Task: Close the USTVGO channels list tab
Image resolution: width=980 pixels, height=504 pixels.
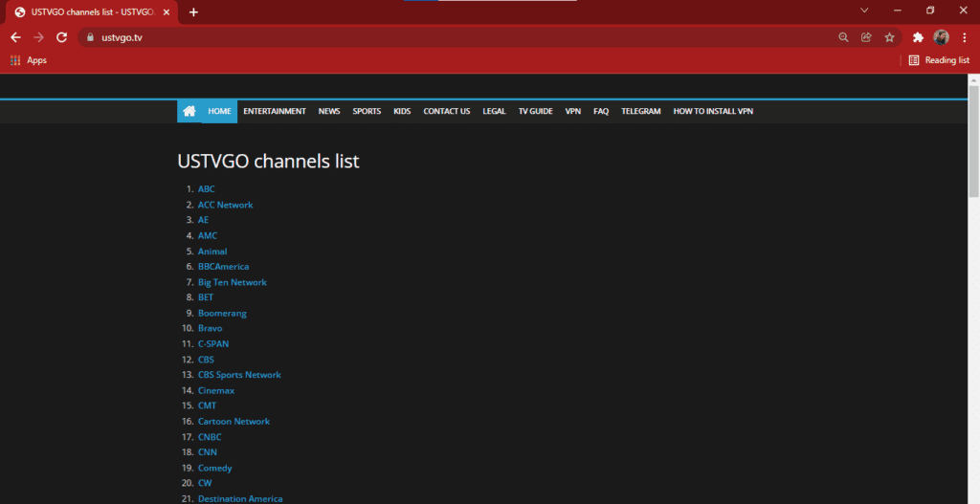Action: click(x=167, y=11)
